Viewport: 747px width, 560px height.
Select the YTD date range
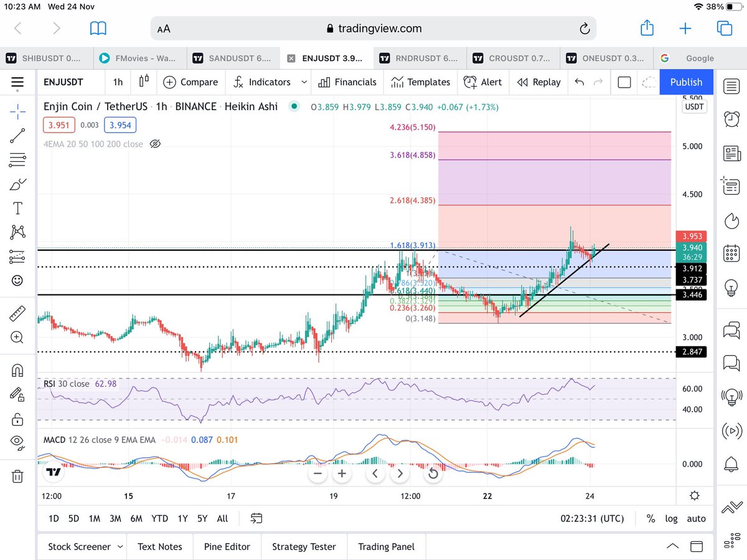[x=160, y=518]
